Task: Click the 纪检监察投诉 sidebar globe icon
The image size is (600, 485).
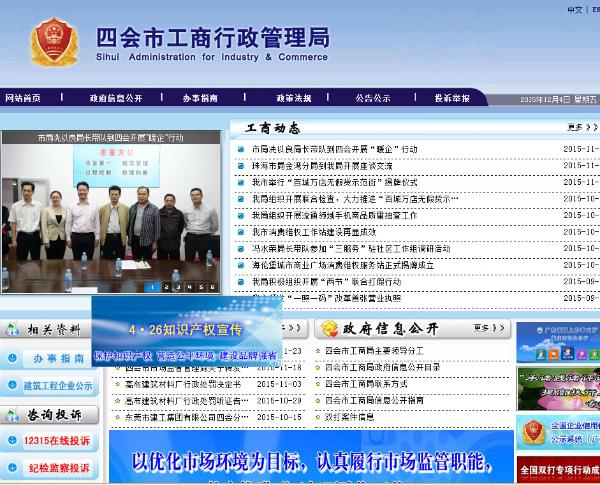Action: 10,468
